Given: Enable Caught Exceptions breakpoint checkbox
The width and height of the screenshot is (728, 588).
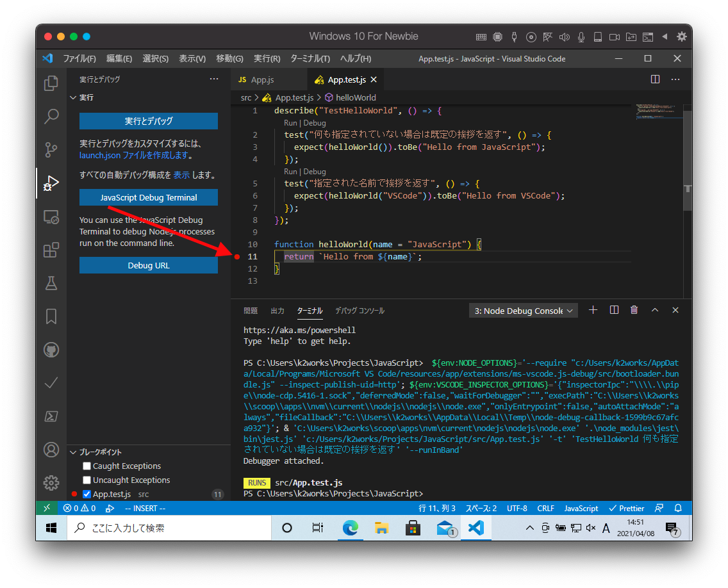Looking at the screenshot, I should 87,466.
